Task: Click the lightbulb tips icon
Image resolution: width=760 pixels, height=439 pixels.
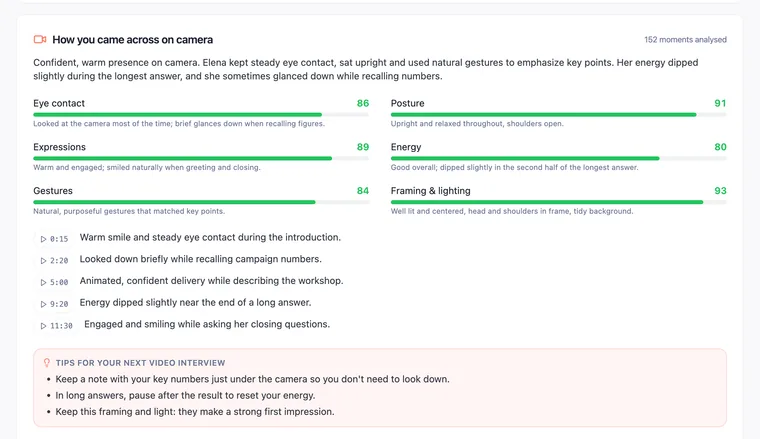Action: (x=47, y=362)
